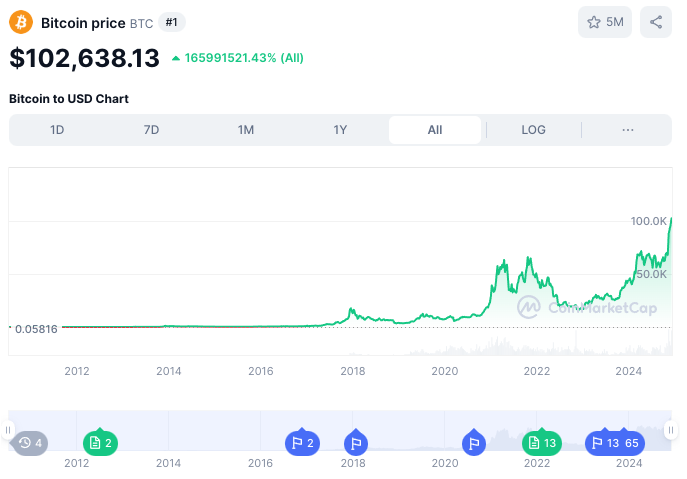Image resolution: width=687 pixels, height=479 pixels.
Task: Click the 0.05816 starting price label
Action: point(36,329)
